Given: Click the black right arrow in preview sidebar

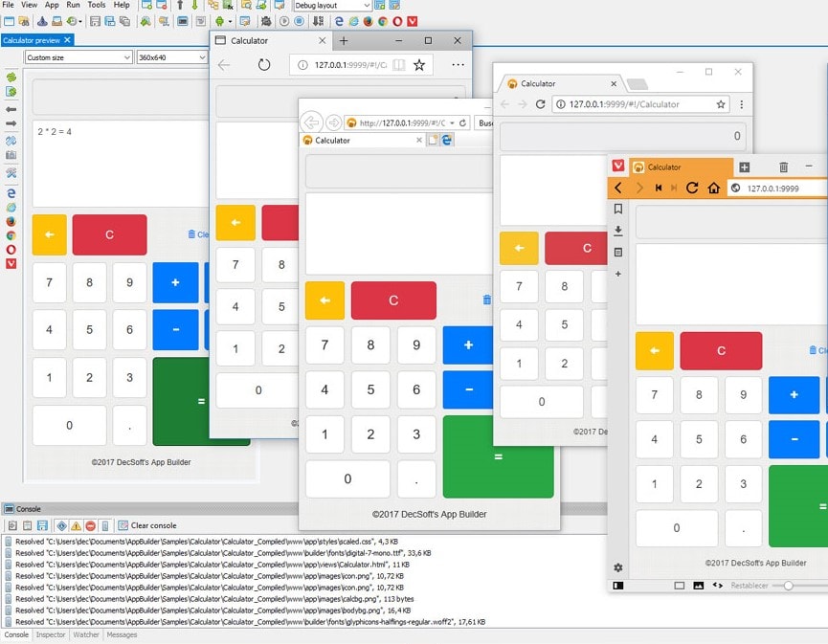Looking at the screenshot, I should pos(11,123).
